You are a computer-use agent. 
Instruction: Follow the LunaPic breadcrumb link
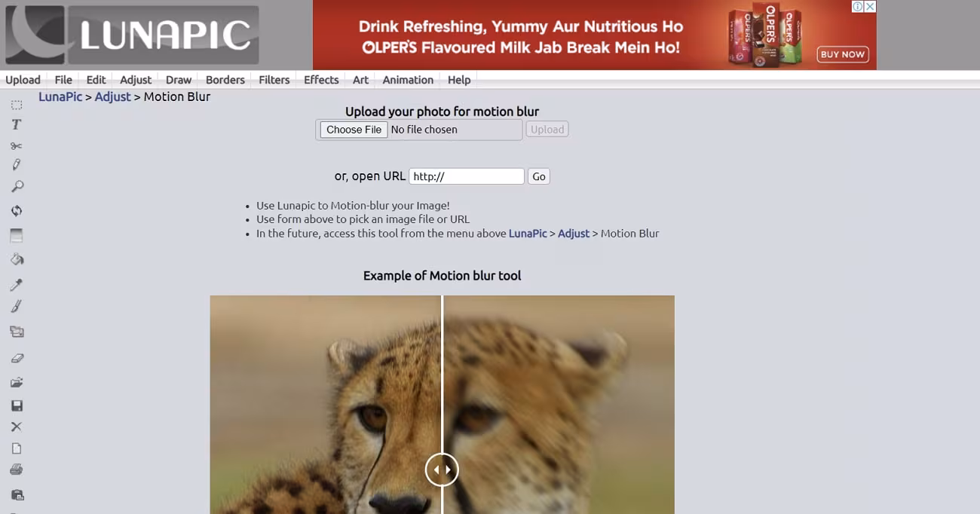coord(60,96)
